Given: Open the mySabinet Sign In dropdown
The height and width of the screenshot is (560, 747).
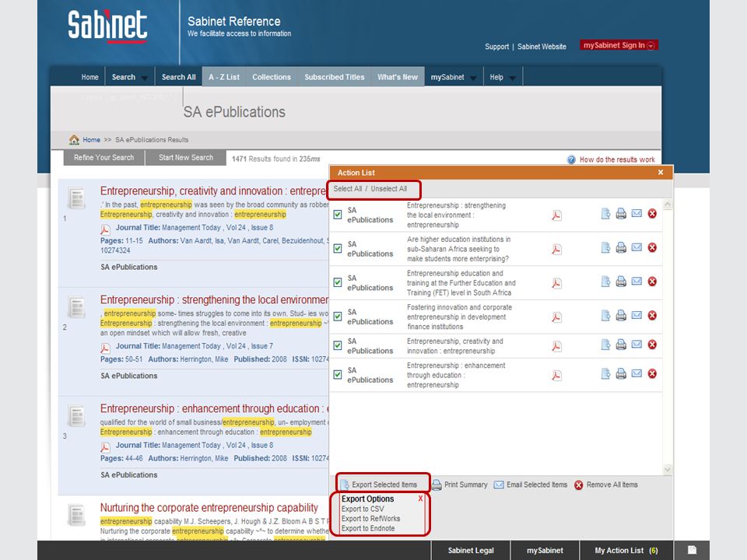Looking at the screenshot, I should coord(651,45).
